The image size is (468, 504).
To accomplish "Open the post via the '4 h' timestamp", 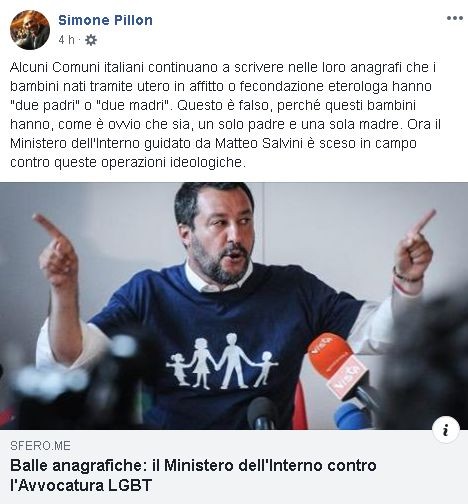I will point(67,40).
